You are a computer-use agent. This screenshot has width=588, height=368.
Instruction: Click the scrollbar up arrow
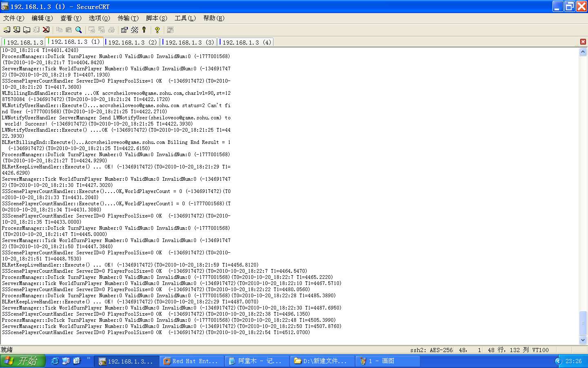coord(583,52)
